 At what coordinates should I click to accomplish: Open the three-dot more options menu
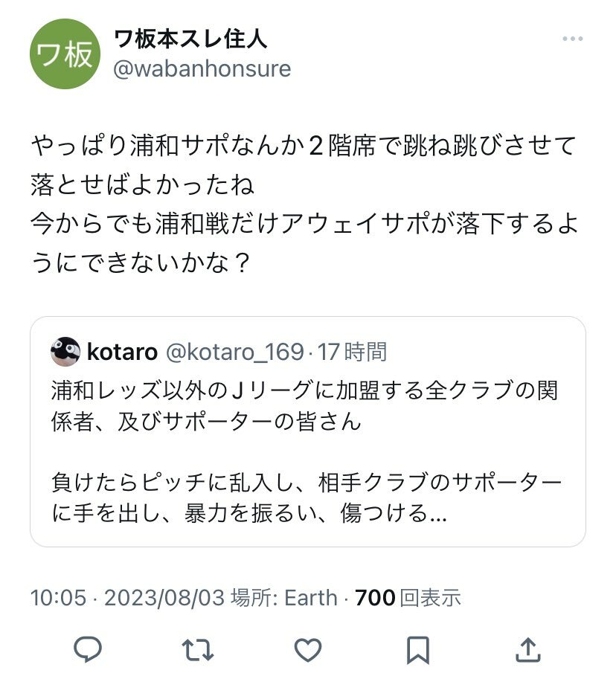pos(572,39)
